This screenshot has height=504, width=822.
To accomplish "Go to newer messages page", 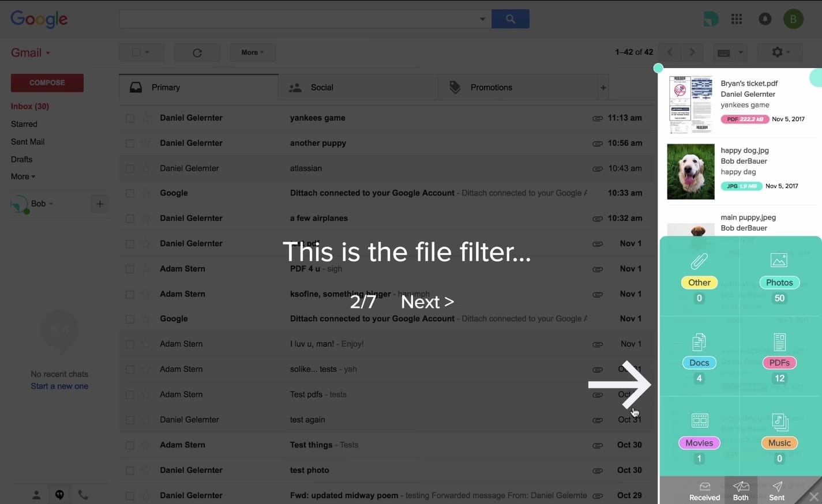I will [670, 52].
